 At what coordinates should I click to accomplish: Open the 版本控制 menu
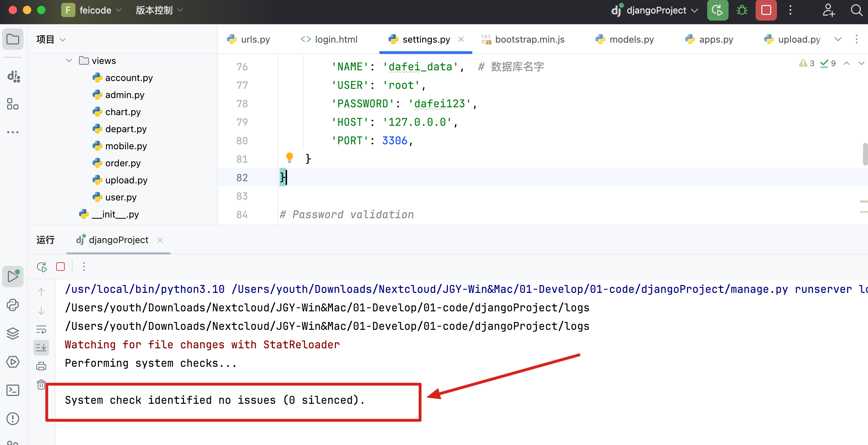point(154,10)
